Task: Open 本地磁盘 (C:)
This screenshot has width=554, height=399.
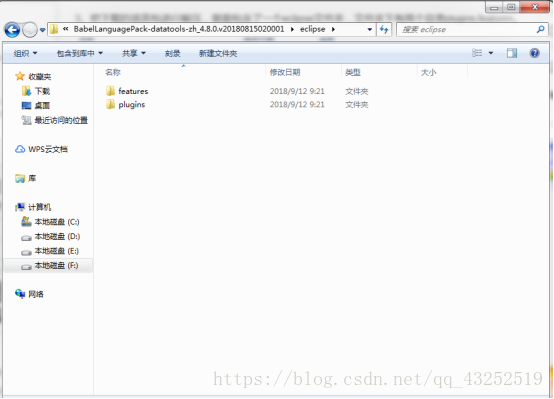Action: point(57,222)
